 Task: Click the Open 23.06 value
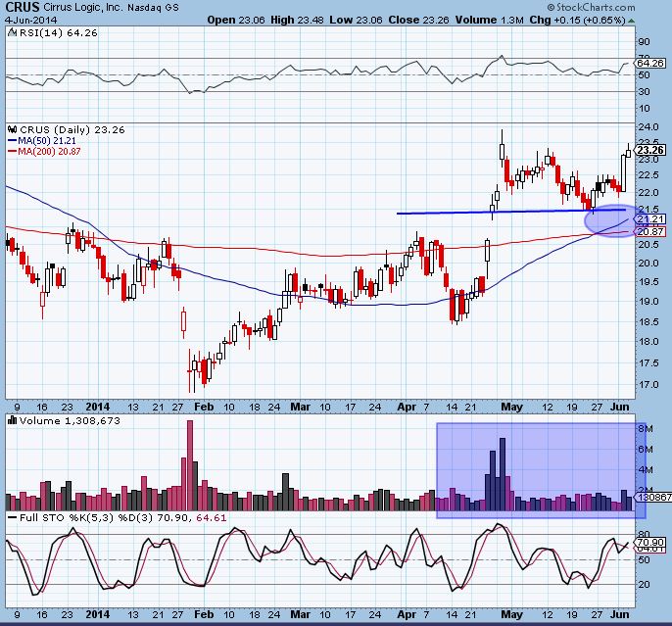[236, 20]
